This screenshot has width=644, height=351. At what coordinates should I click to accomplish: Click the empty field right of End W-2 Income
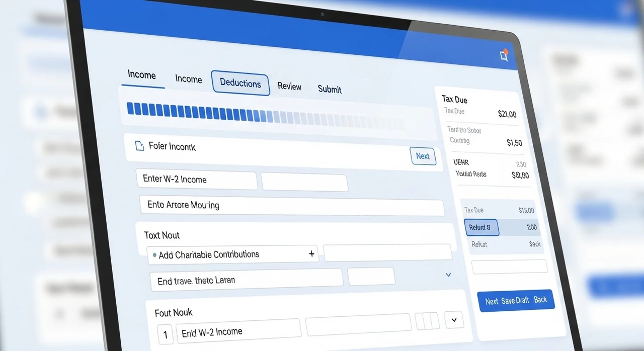pyautogui.click(x=358, y=325)
